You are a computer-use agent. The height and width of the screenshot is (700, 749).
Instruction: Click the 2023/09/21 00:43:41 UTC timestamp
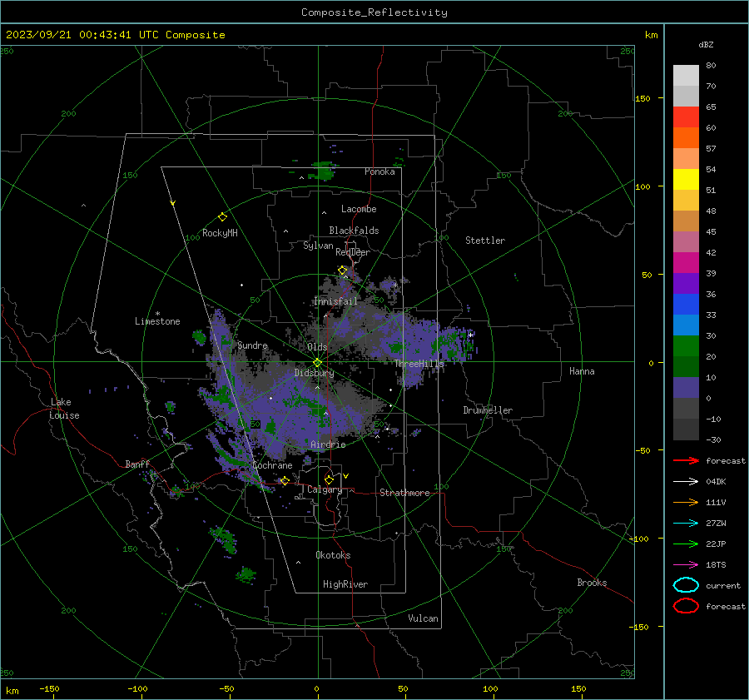tap(115, 35)
